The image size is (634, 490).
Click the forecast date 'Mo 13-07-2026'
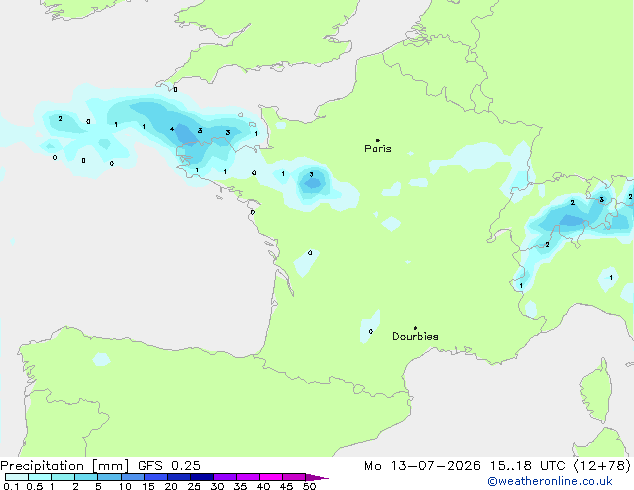click(x=422, y=466)
